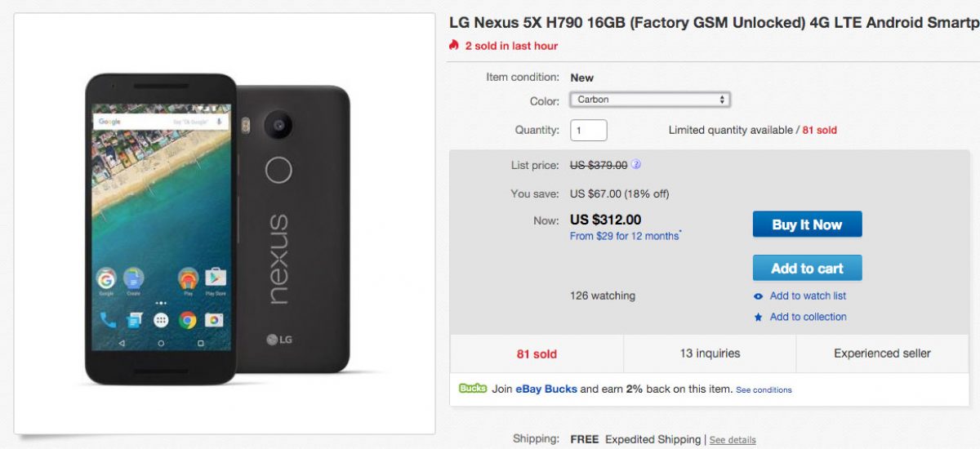The width and height of the screenshot is (980, 449).
Task: Click the red 81 sold link near quantity
Action: (x=819, y=131)
